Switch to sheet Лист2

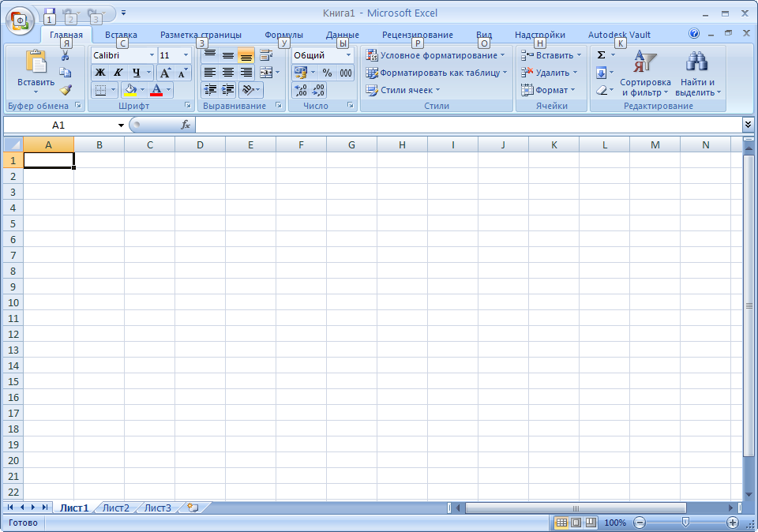tap(116, 508)
